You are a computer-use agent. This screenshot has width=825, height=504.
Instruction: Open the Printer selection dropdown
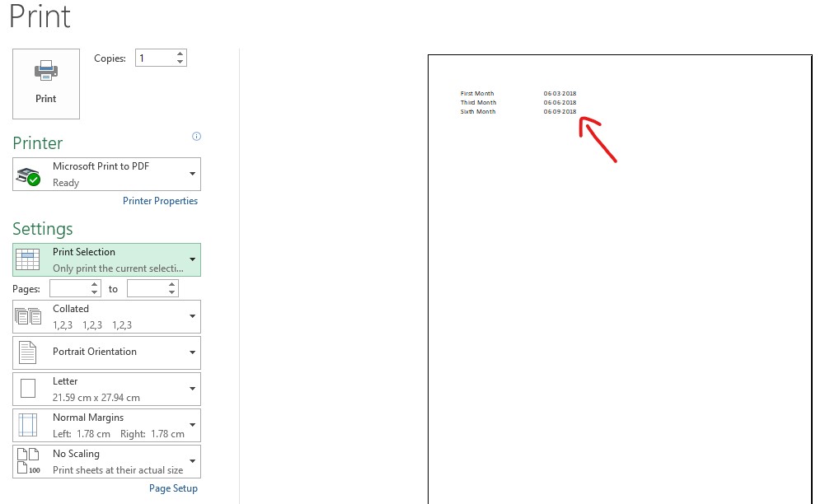(193, 174)
